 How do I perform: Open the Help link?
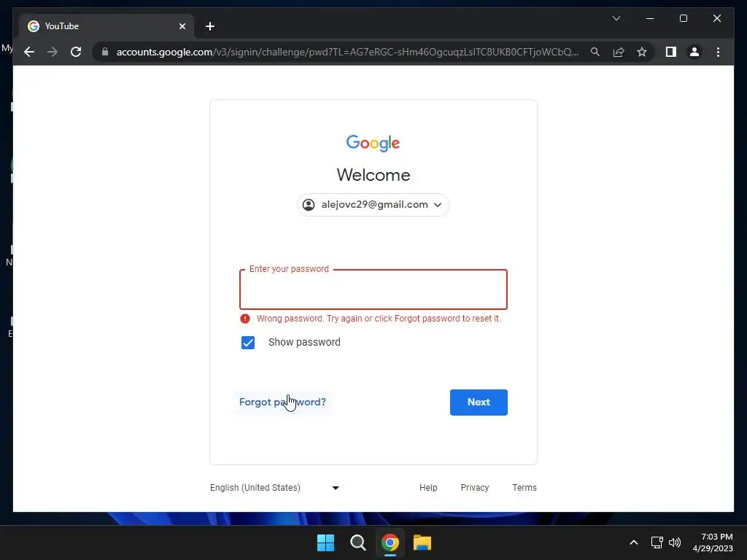[x=428, y=488]
